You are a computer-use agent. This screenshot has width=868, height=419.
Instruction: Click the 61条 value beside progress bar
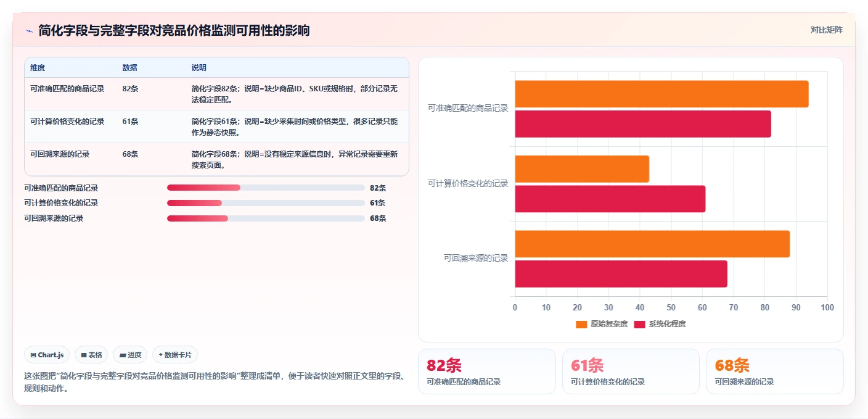click(378, 203)
